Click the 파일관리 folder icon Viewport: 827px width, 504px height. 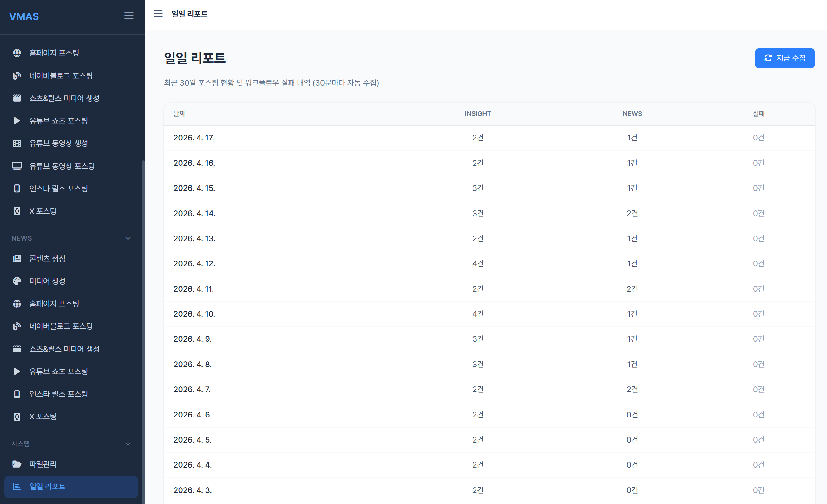[17, 464]
